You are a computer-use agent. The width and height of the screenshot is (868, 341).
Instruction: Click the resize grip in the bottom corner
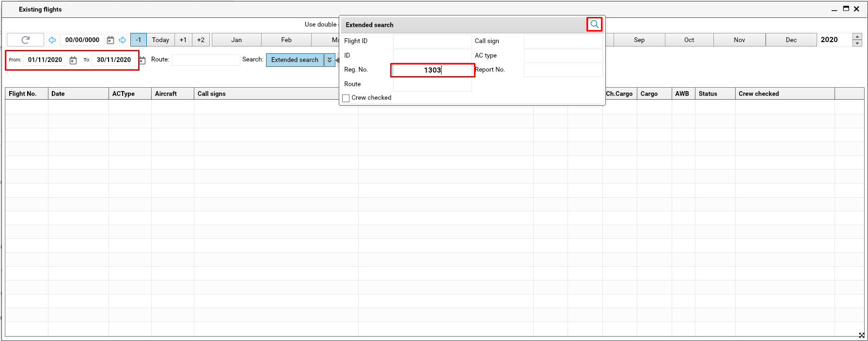(861, 335)
